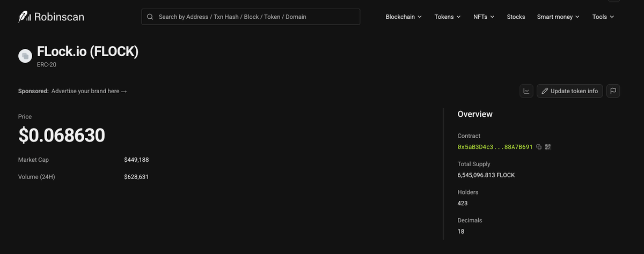Select the Market Cap value $449,188
This screenshot has height=254, width=644.
tap(136, 160)
